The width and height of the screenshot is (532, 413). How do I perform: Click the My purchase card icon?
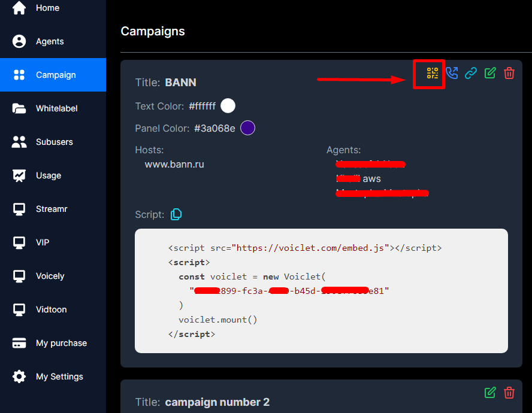tap(19, 343)
